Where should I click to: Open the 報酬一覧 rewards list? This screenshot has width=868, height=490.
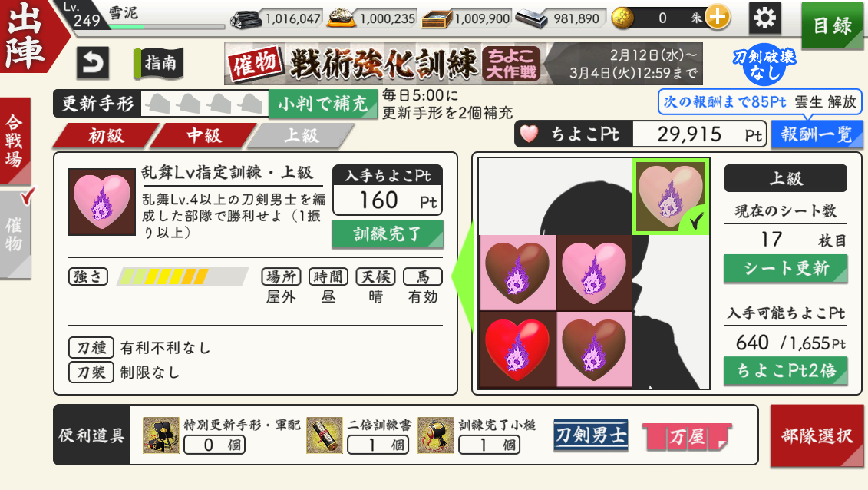[817, 134]
